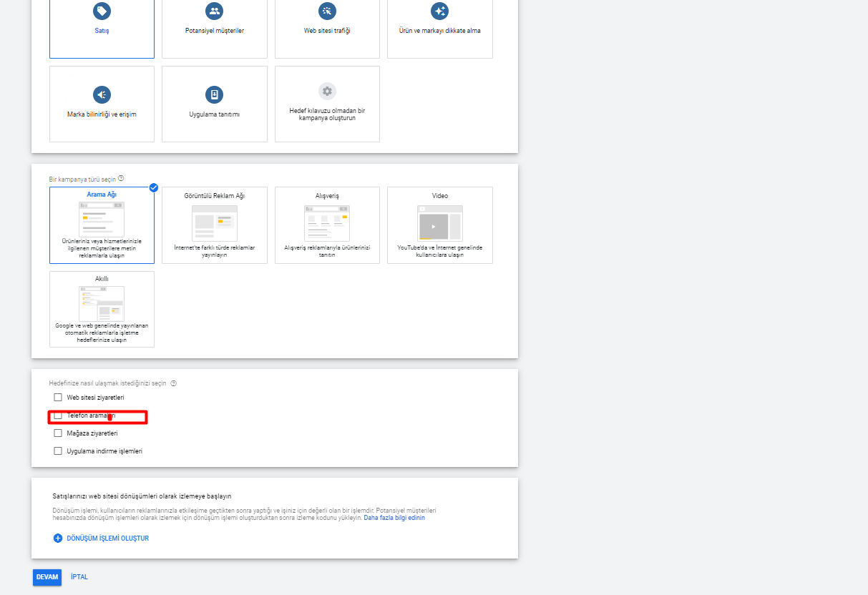The width and height of the screenshot is (868, 595).
Task: Open help icon next to kampanya türü seçin
Action: (x=122, y=178)
